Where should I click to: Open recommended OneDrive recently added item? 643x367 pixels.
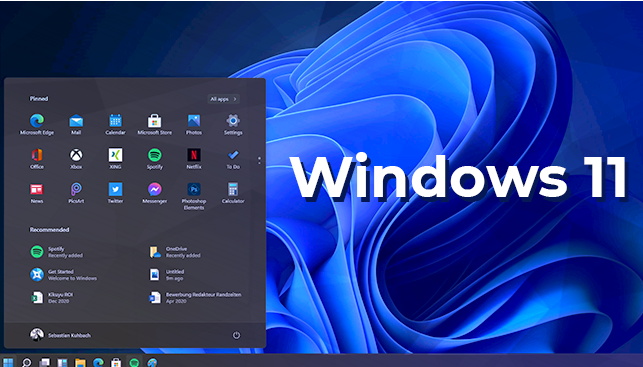tap(175, 252)
